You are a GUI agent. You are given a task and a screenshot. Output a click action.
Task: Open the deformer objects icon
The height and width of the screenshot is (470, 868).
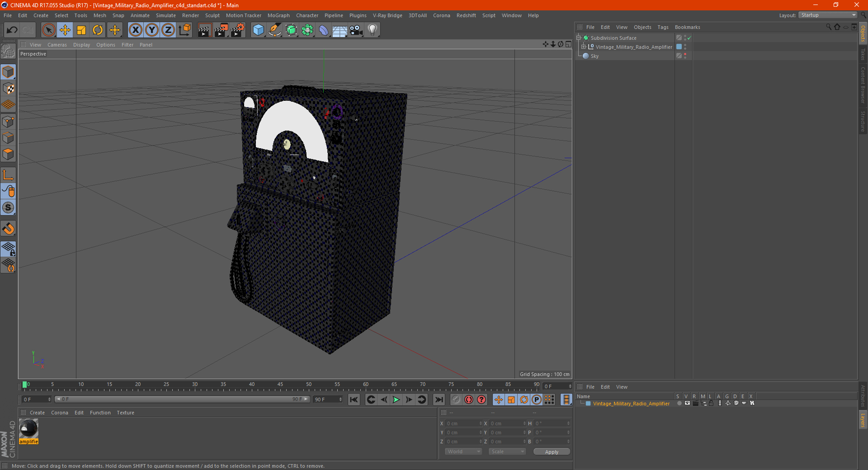pos(324,30)
